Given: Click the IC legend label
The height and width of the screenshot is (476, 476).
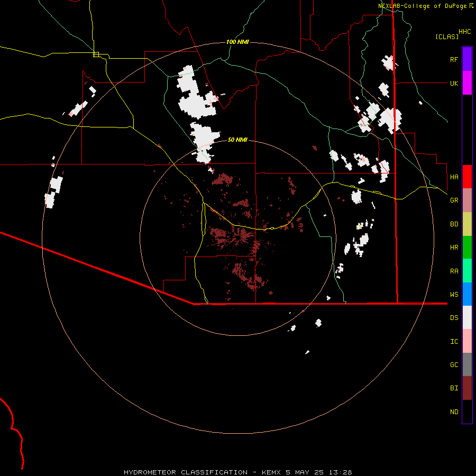Looking at the screenshot, I should 454,342.
